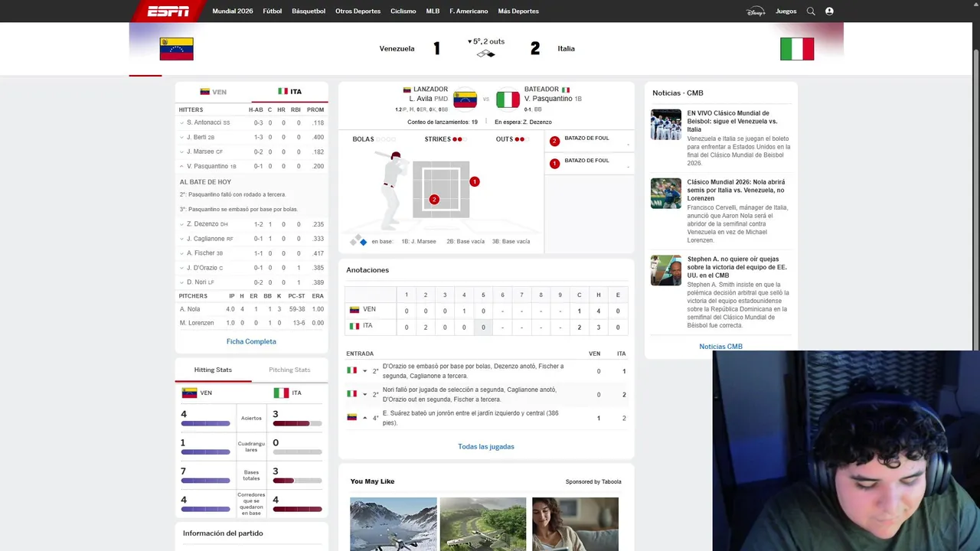Screen dimensions: 980x551
Task: Click E. Suárez jonrón play entry
Action: coord(486,418)
